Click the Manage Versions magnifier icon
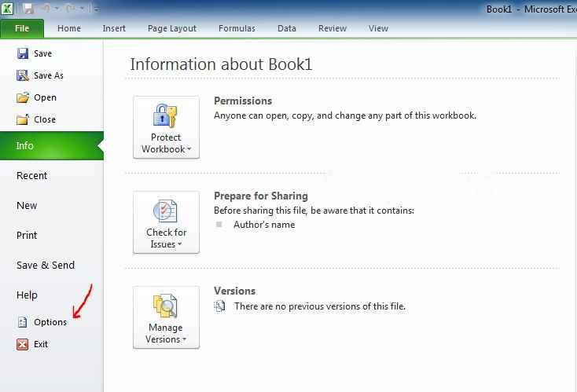Image resolution: width=577 pixels, height=392 pixels. point(165,306)
